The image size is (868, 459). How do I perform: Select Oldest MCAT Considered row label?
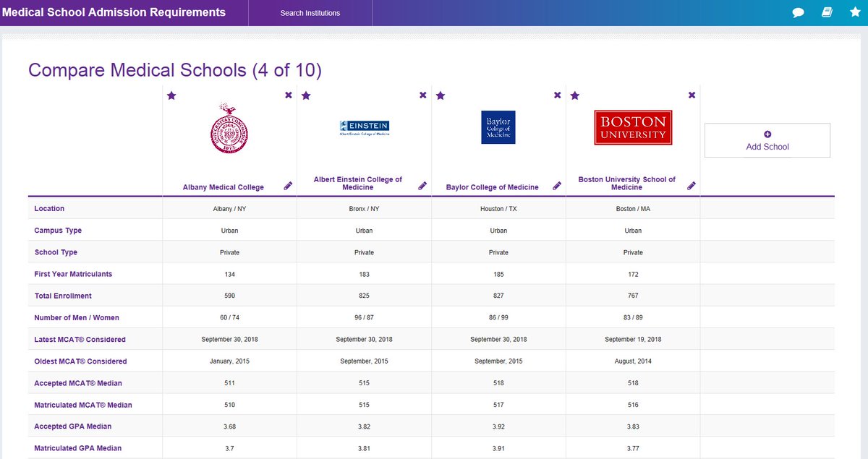tap(80, 361)
